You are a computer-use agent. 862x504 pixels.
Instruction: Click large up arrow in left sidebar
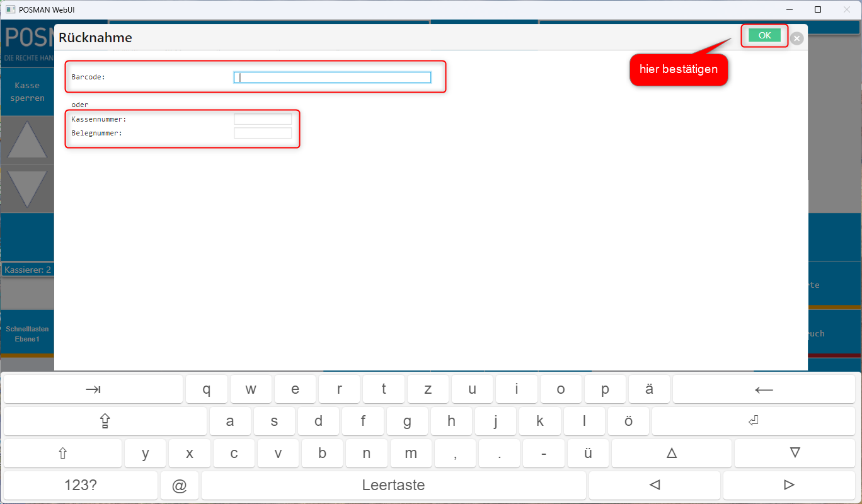(x=27, y=140)
